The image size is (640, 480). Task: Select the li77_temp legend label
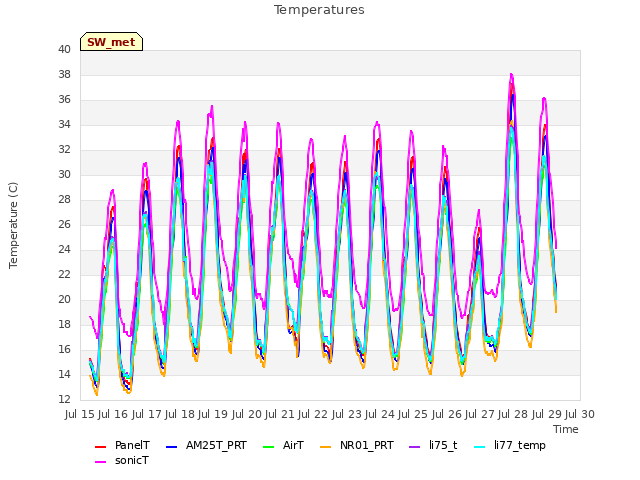point(520,445)
